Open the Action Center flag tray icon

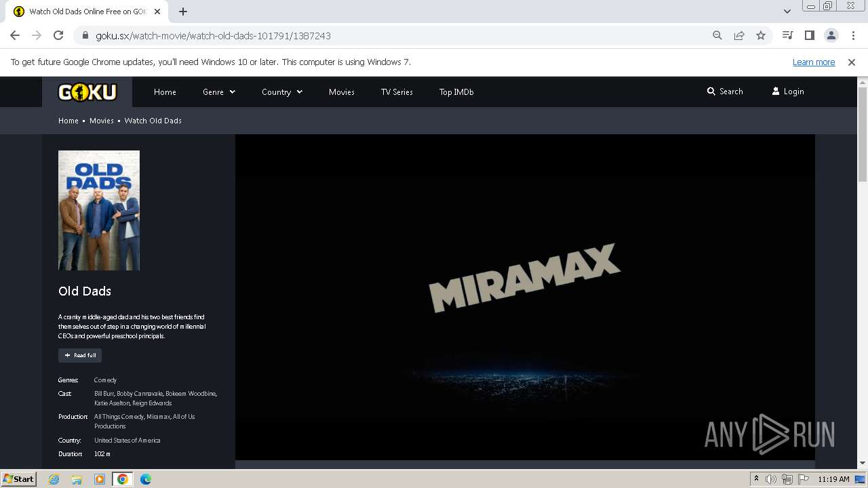tap(804, 479)
